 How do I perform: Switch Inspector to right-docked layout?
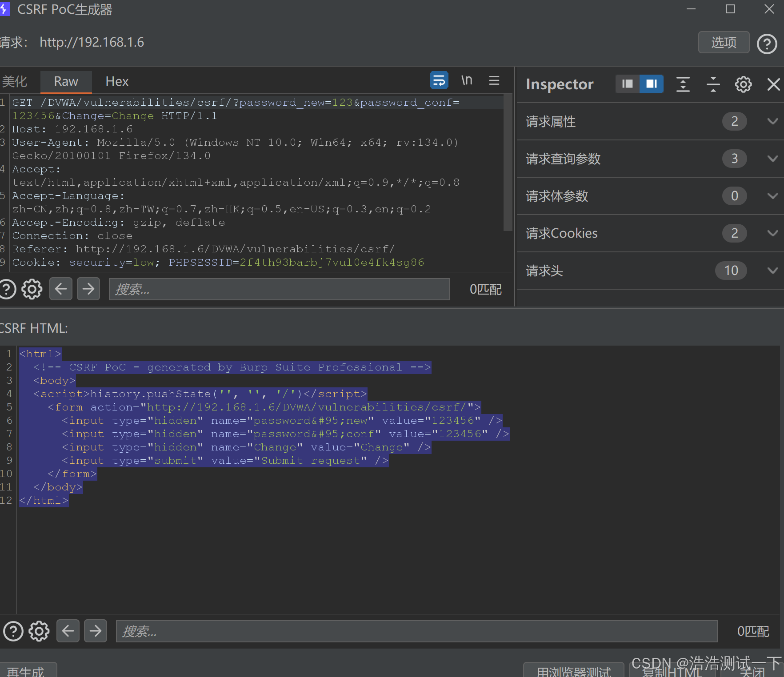coord(652,84)
